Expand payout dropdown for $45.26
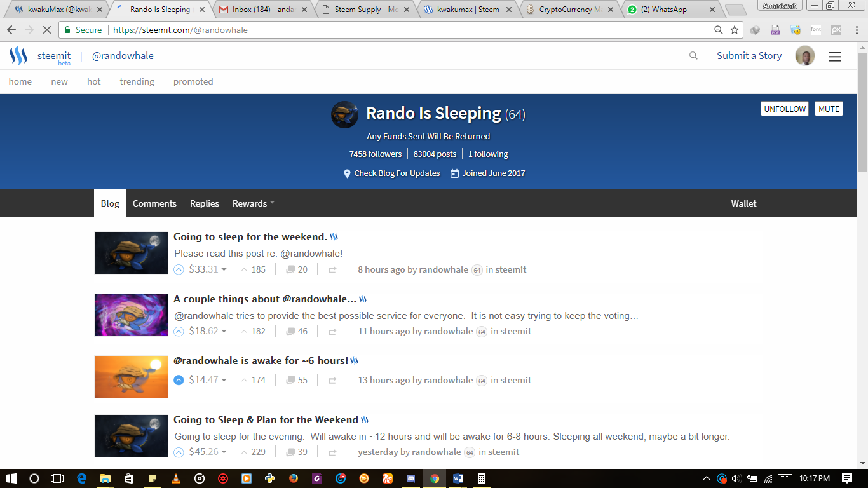Image resolution: width=868 pixels, height=488 pixels. click(224, 452)
